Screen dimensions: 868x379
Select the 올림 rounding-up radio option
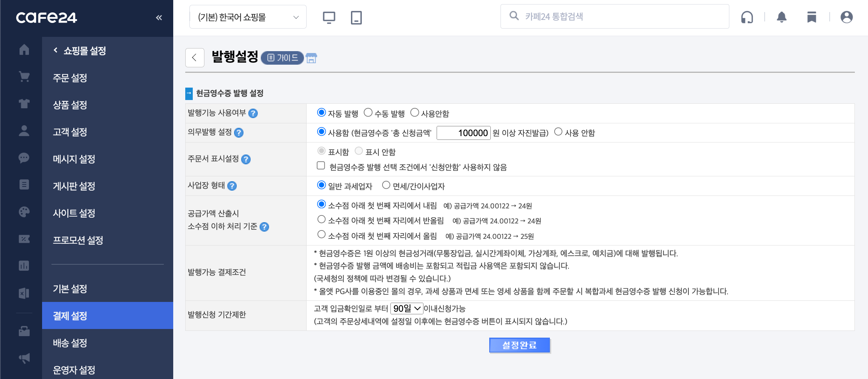click(321, 234)
